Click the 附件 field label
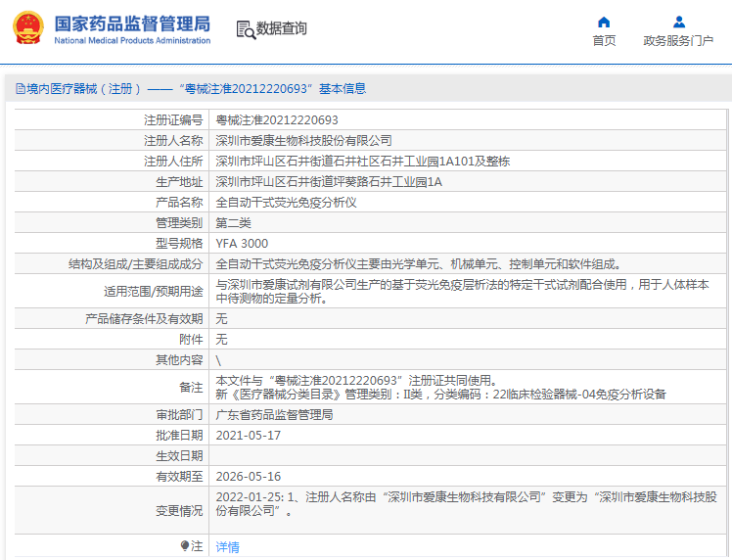This screenshot has width=732, height=560. 191,339
